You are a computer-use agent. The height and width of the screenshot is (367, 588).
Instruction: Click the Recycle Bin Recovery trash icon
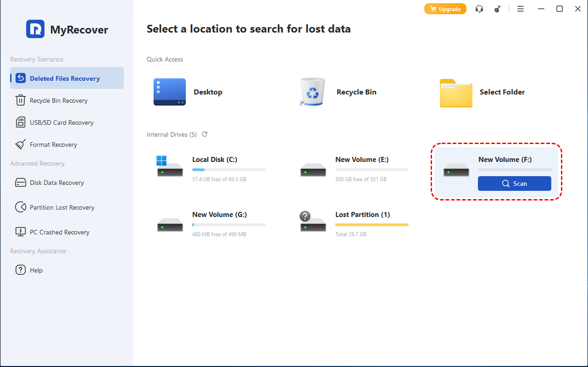(x=21, y=100)
